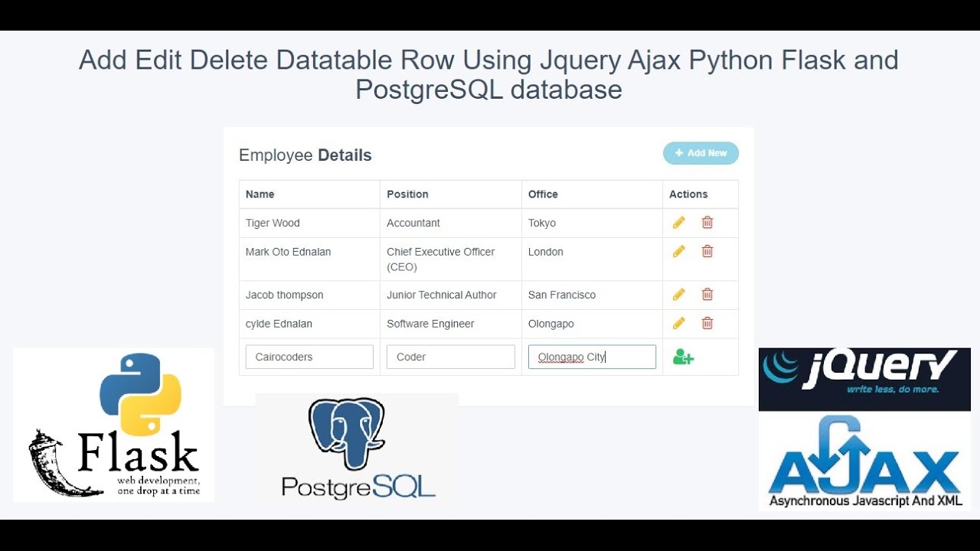The image size is (980, 551).
Task: Select the Jacob thompson name cell
Action: (309, 295)
